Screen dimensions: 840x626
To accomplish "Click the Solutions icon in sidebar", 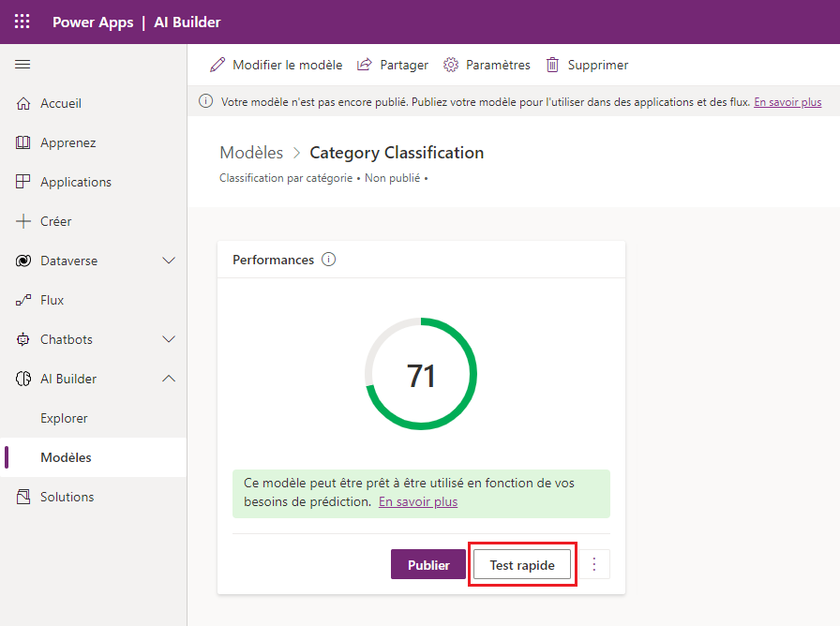I will [x=23, y=497].
